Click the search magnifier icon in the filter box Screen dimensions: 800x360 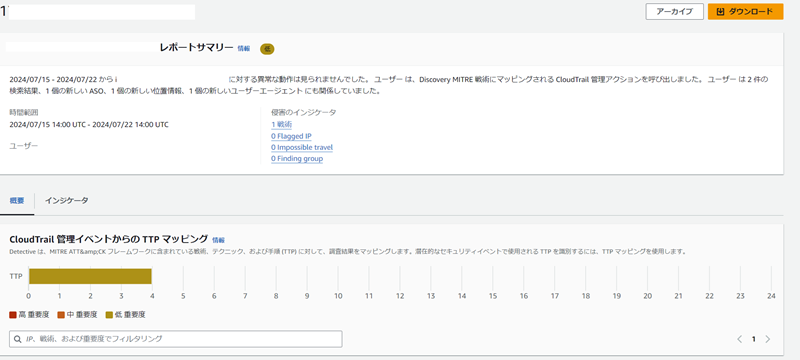tap(18, 339)
